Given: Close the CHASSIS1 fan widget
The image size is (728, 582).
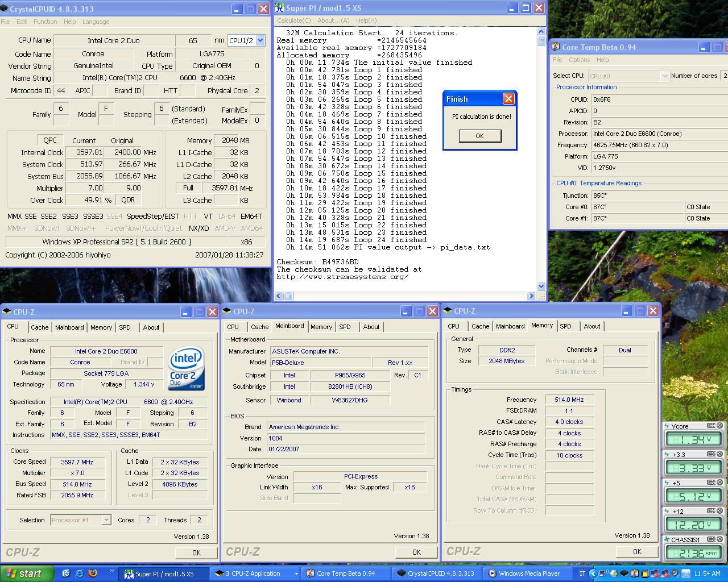Looking at the screenshot, I should [719, 539].
